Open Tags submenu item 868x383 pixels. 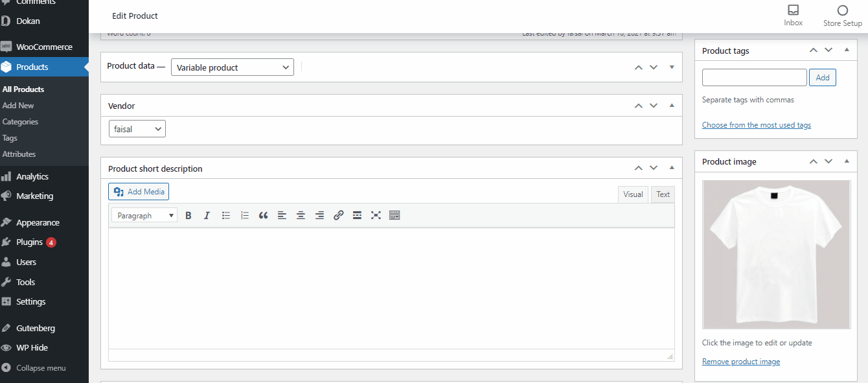[10, 137]
